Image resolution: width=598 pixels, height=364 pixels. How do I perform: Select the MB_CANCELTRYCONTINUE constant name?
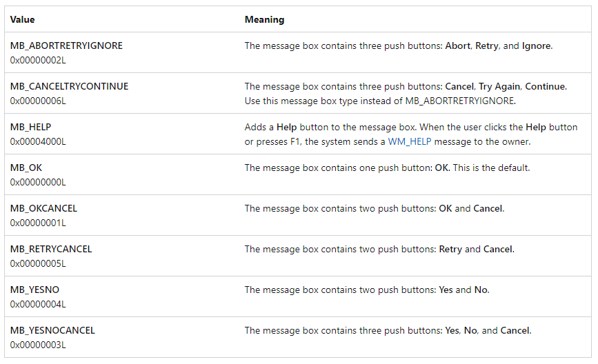pyautogui.click(x=69, y=87)
